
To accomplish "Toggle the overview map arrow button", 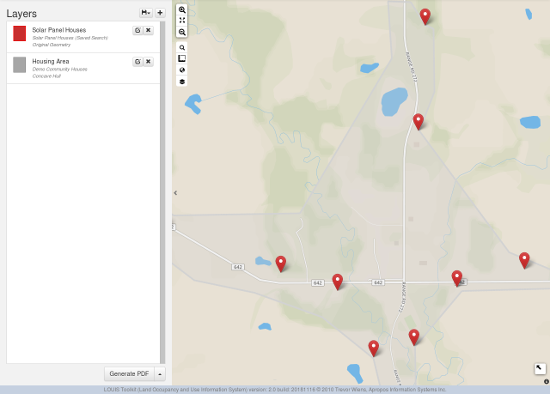I will 539,368.
